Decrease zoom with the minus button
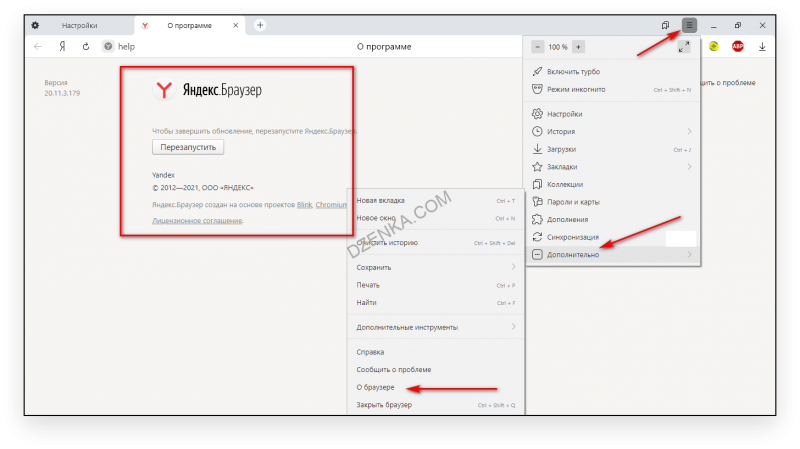 click(537, 47)
